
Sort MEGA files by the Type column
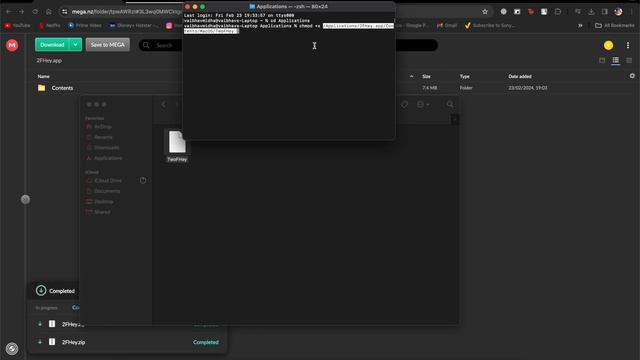[464, 76]
